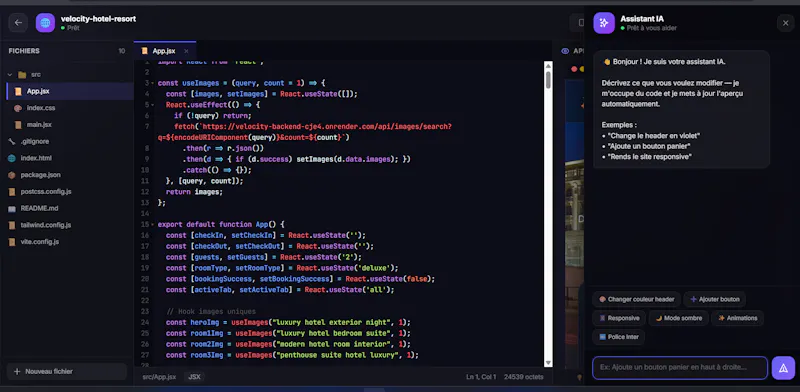The height and width of the screenshot is (392, 800).
Task: Click the velocity-hotel-resort globe project icon
Action: [x=45, y=22]
